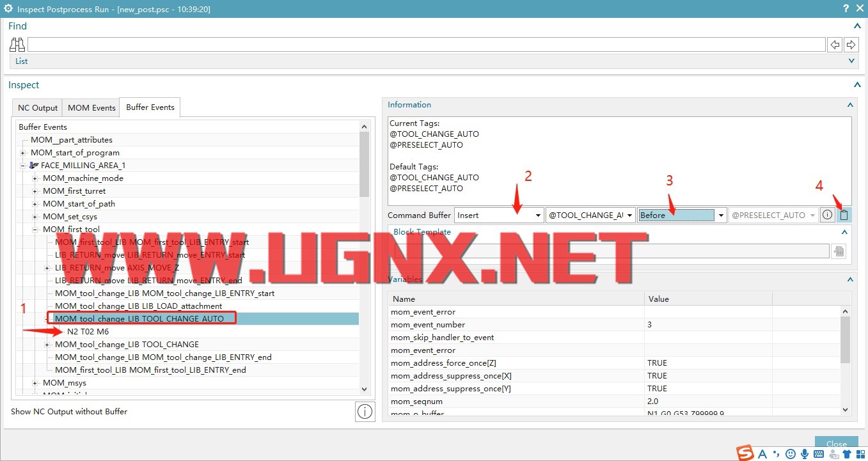This screenshot has height=461, width=868.
Task: Switch to the NC Output tab
Action: [38, 108]
